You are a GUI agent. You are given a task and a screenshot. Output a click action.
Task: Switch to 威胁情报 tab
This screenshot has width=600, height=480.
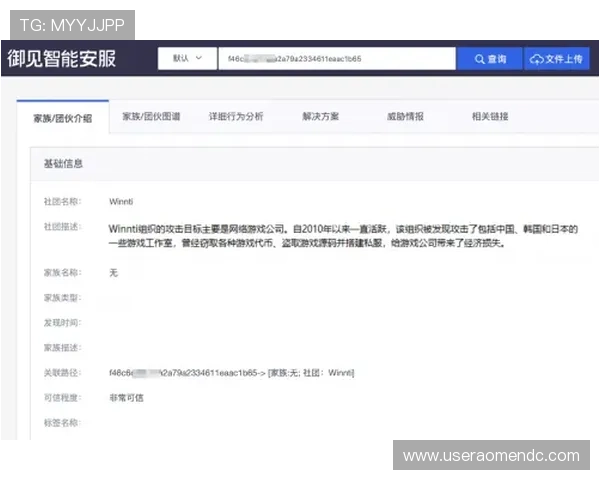coord(405,116)
